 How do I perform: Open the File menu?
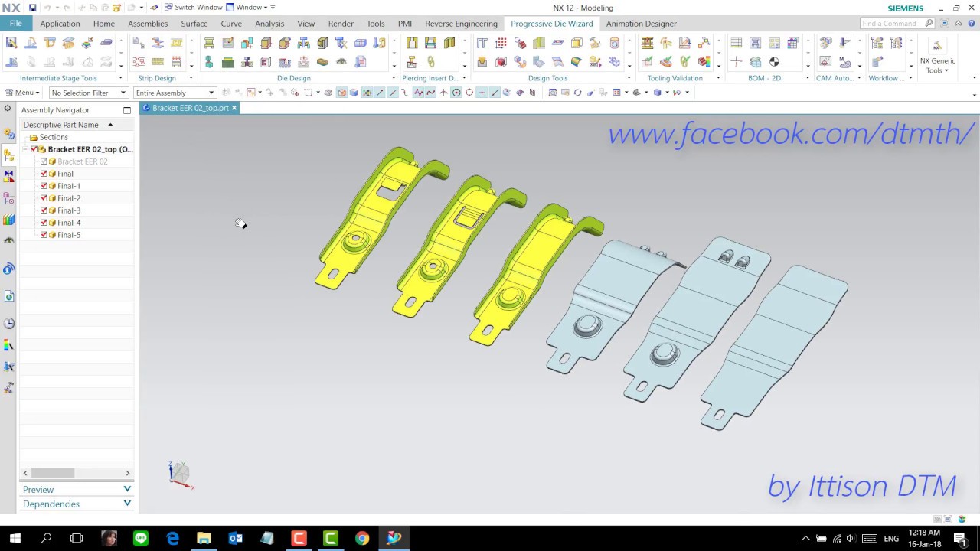[15, 24]
